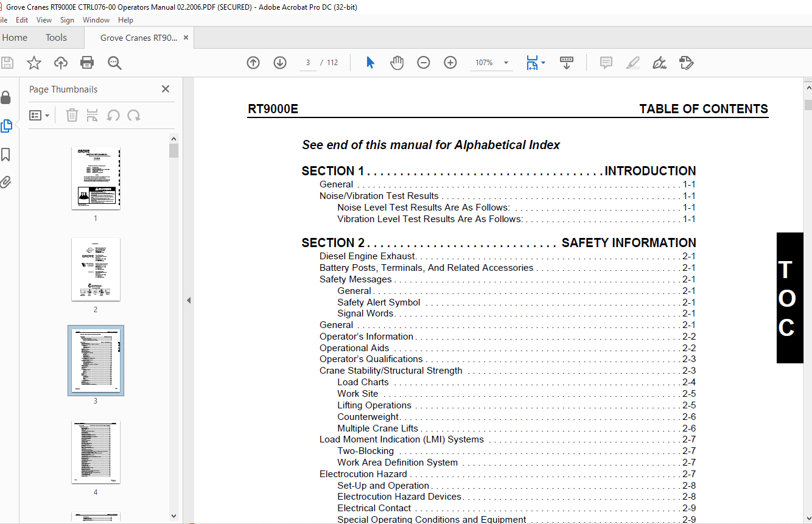The width and height of the screenshot is (812, 524).
Task: Click the Fit page width icon
Action: coord(533,63)
